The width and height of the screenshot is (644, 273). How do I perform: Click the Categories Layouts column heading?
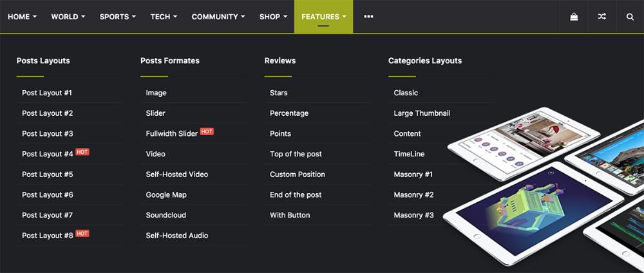tap(425, 61)
